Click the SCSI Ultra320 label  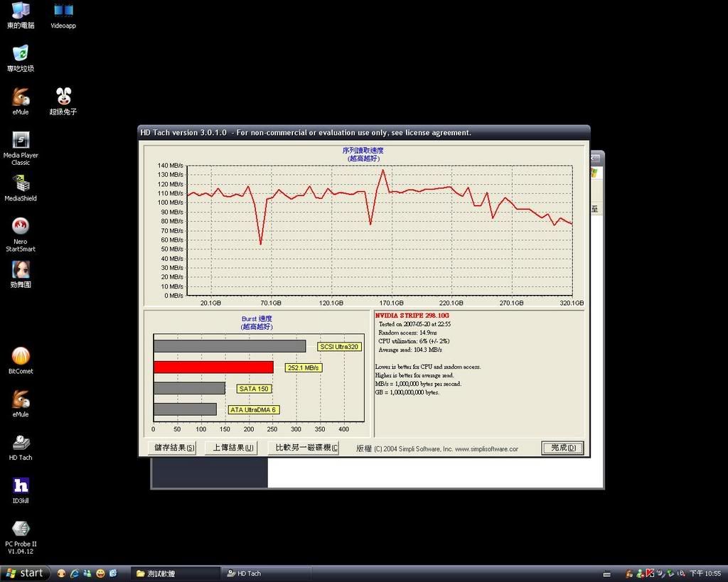tap(339, 347)
